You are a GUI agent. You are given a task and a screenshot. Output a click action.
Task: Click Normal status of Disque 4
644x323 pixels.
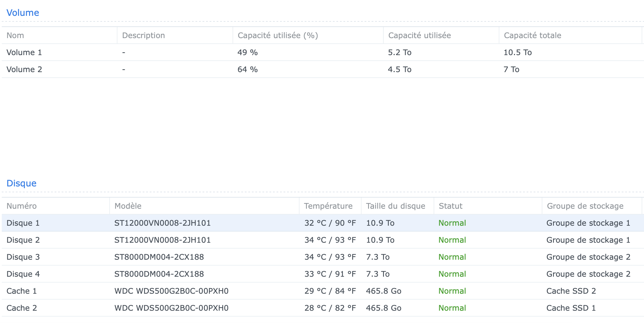(x=452, y=274)
